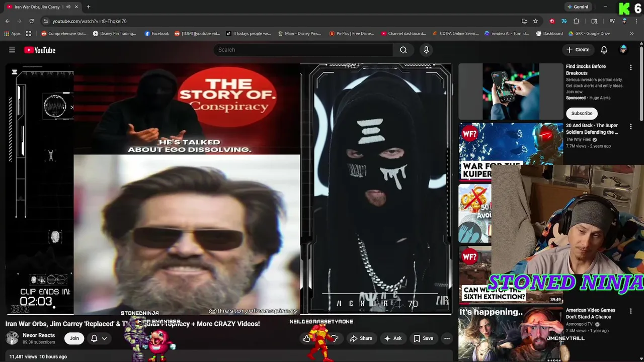Open CDTFA Online Services bookmark
Image resolution: width=644 pixels, height=362 pixels.
[x=456, y=34]
